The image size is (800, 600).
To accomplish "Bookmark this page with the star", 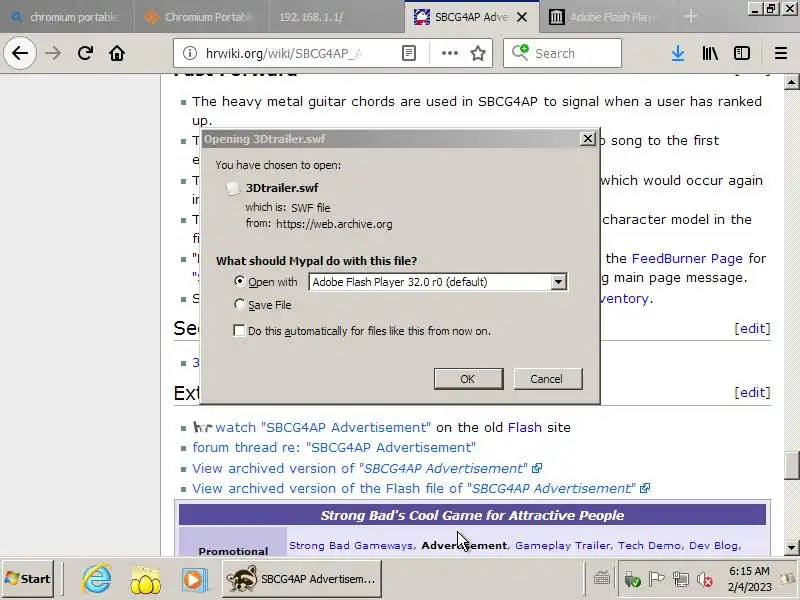I will 478,53.
